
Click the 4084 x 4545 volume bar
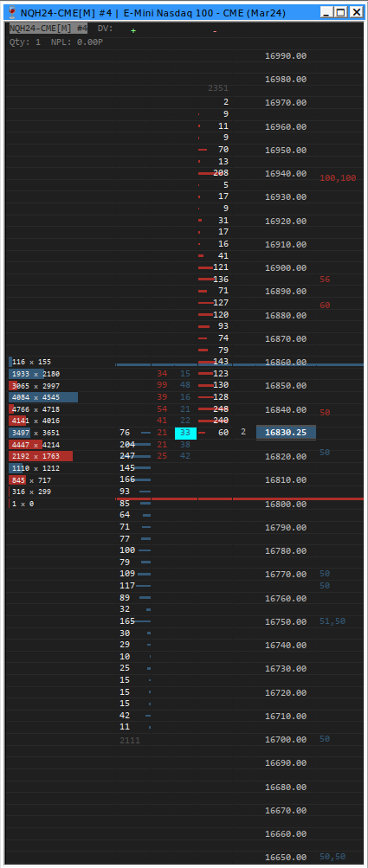pyautogui.click(x=43, y=397)
